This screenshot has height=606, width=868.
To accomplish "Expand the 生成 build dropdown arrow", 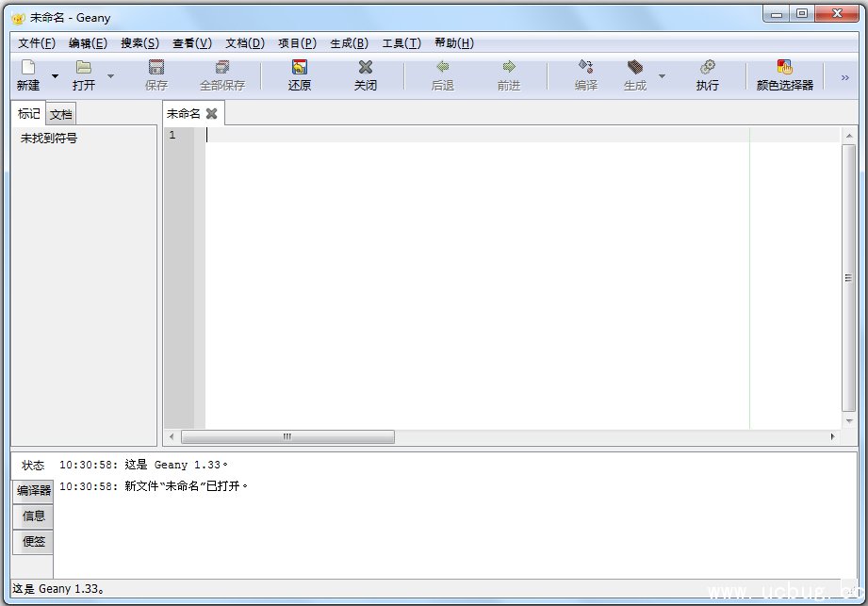I will 662,75.
